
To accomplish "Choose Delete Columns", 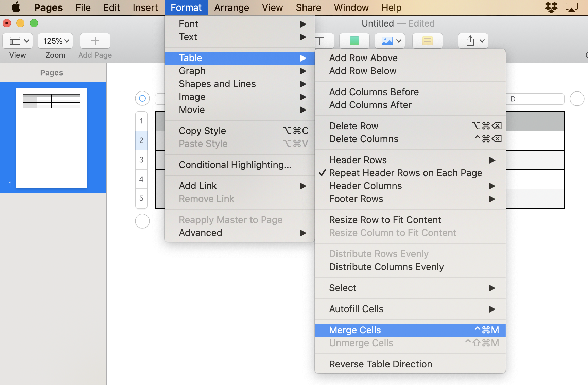I will pyautogui.click(x=410, y=139).
